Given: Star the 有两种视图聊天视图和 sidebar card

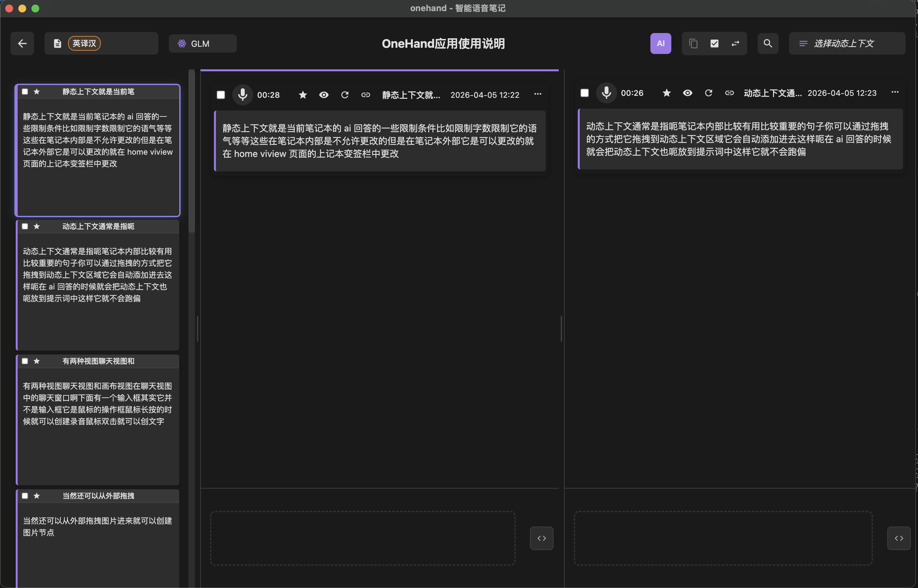Looking at the screenshot, I should 37,361.
